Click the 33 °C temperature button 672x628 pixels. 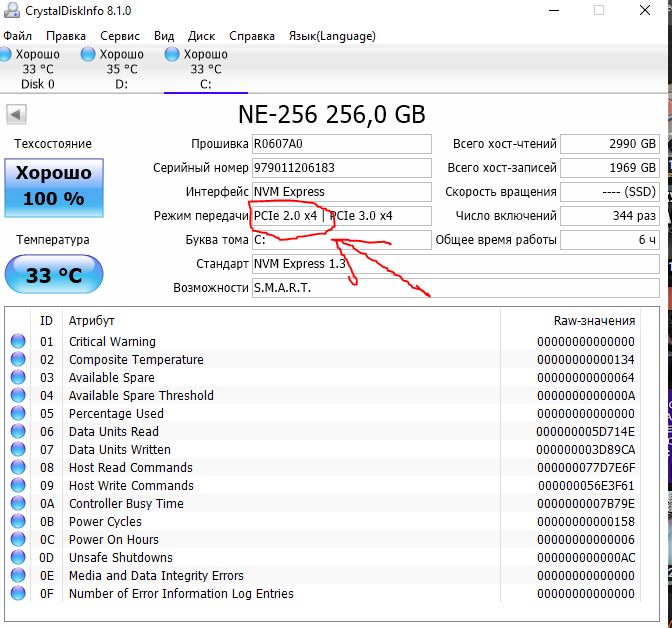click(53, 275)
